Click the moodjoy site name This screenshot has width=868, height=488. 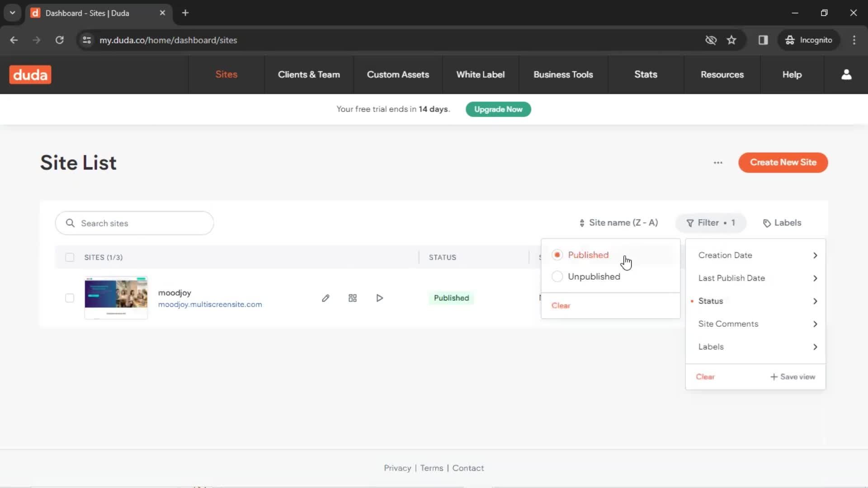tap(175, 293)
